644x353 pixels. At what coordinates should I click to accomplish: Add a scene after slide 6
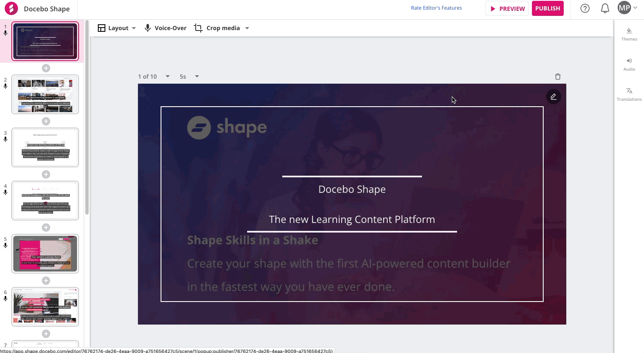(x=46, y=334)
